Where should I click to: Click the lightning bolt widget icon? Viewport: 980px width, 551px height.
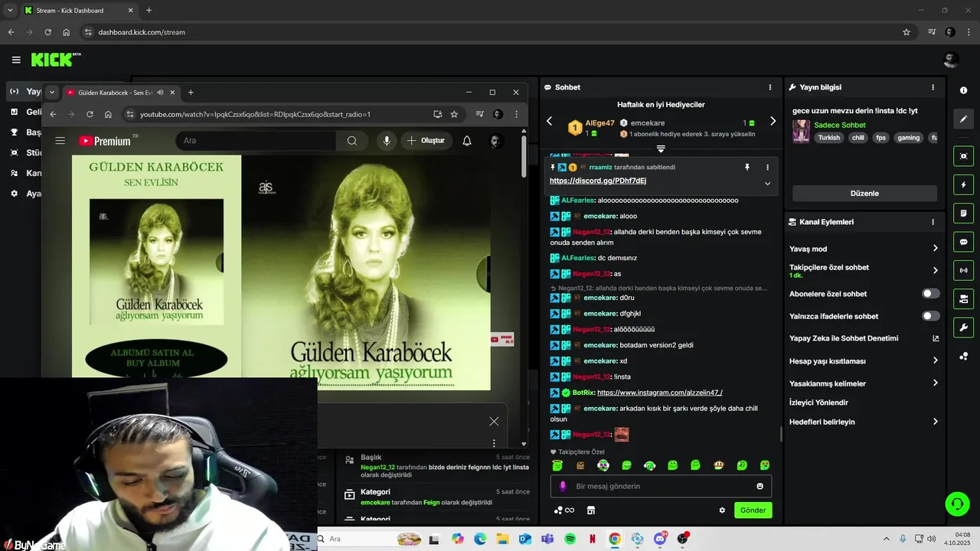[963, 185]
